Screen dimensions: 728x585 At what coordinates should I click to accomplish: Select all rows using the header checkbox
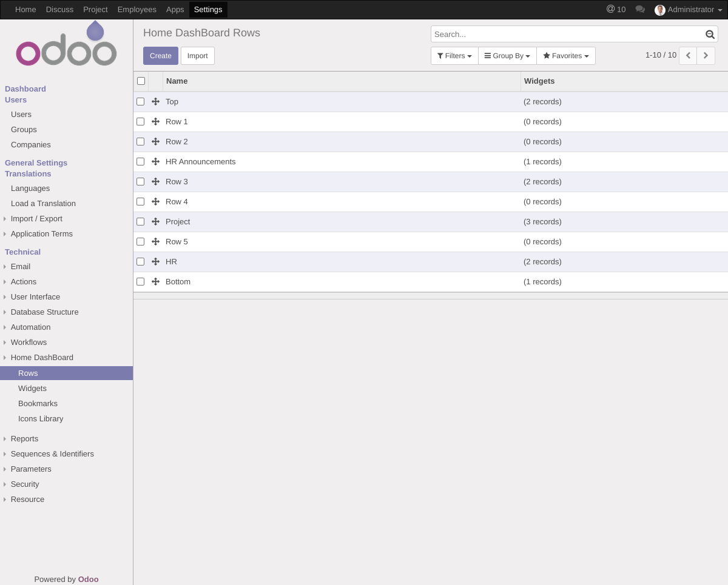coord(141,81)
